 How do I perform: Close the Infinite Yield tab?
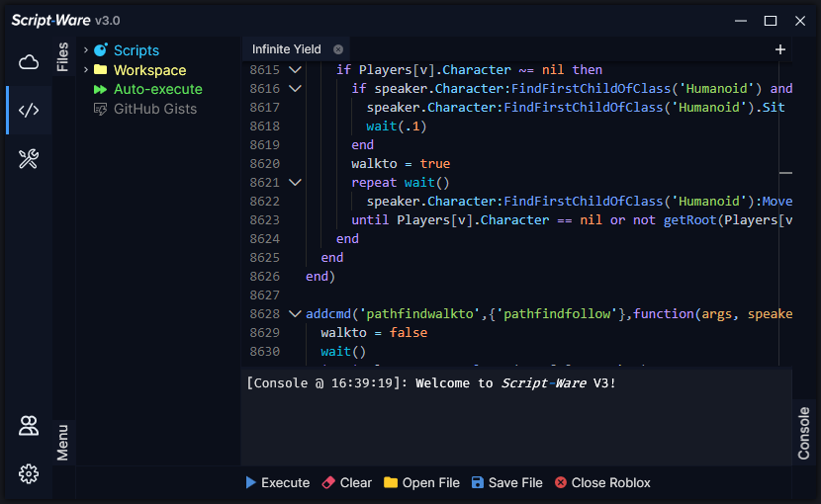[x=338, y=49]
